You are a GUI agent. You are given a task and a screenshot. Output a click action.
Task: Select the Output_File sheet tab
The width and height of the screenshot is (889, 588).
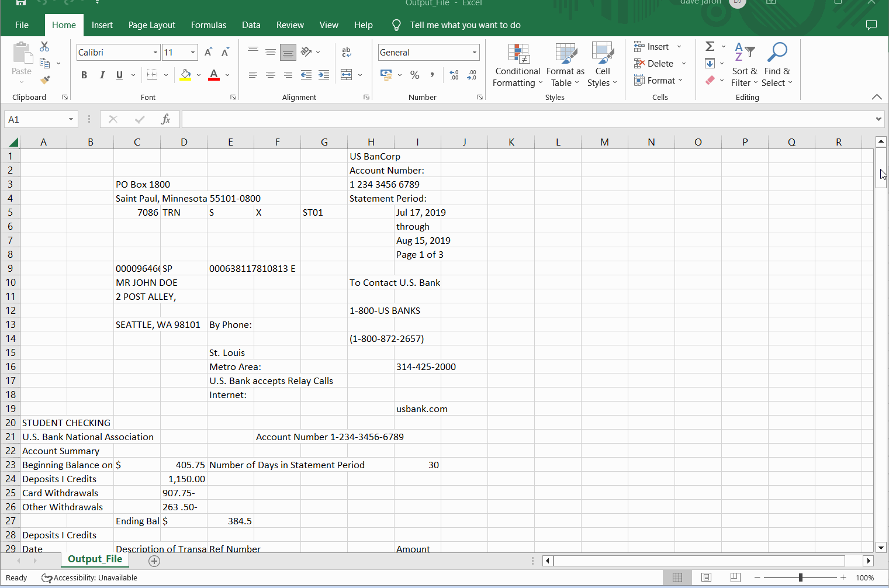[x=95, y=559]
